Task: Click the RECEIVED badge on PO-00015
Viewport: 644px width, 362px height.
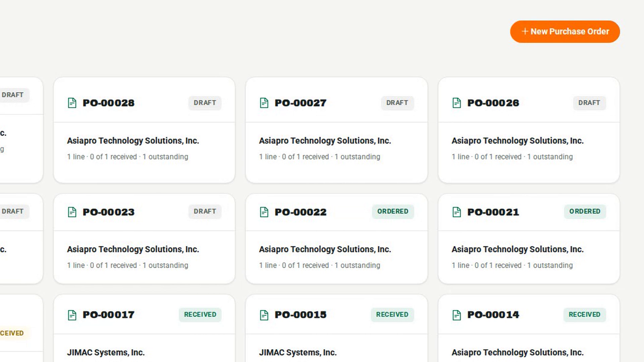Action: click(392, 315)
